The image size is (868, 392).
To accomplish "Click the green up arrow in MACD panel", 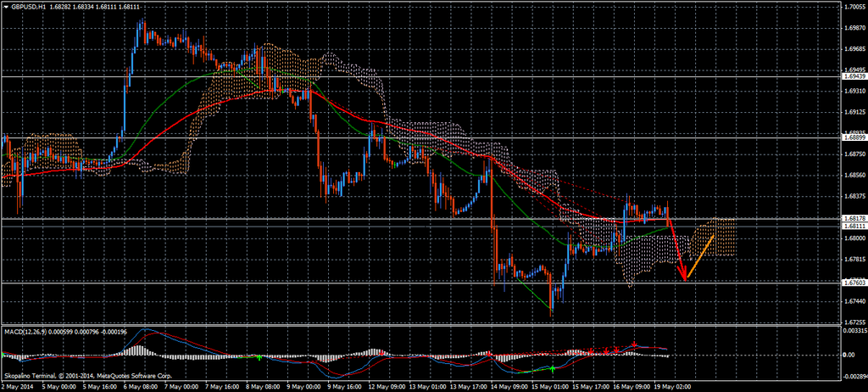I will click(553, 368).
